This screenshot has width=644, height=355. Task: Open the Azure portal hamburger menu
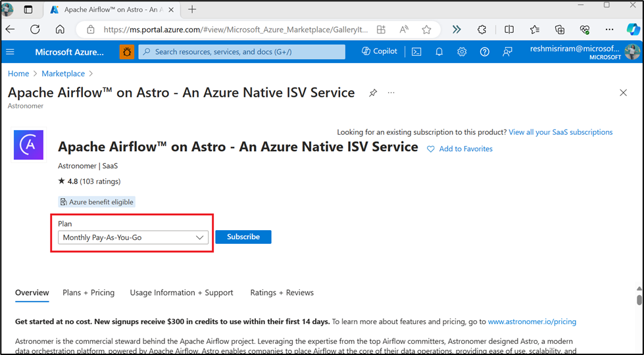click(11, 52)
